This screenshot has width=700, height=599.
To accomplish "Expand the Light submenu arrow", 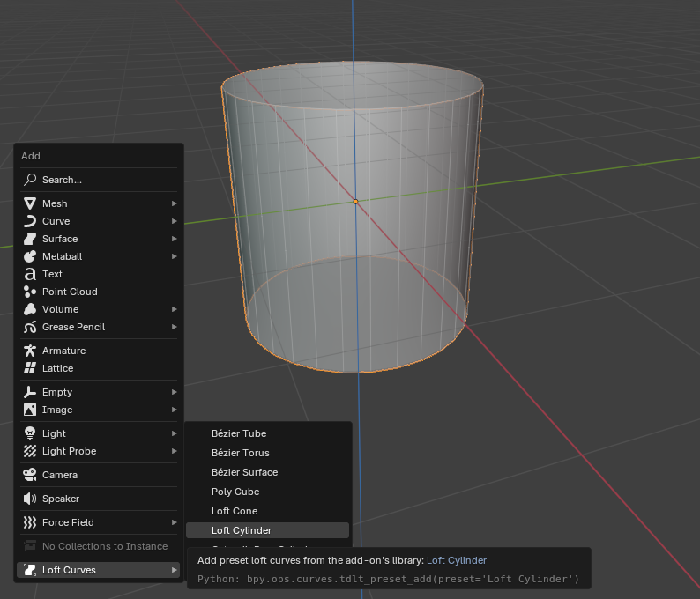I will [x=174, y=433].
